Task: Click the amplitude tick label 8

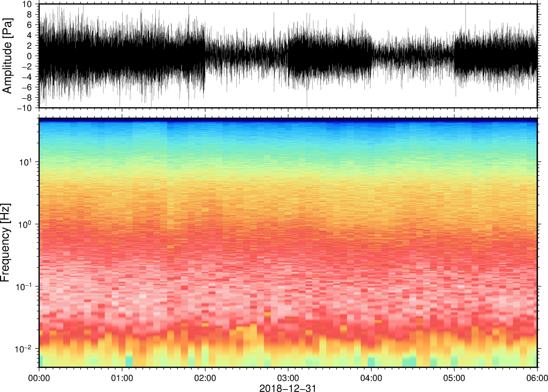Action: 30,14
